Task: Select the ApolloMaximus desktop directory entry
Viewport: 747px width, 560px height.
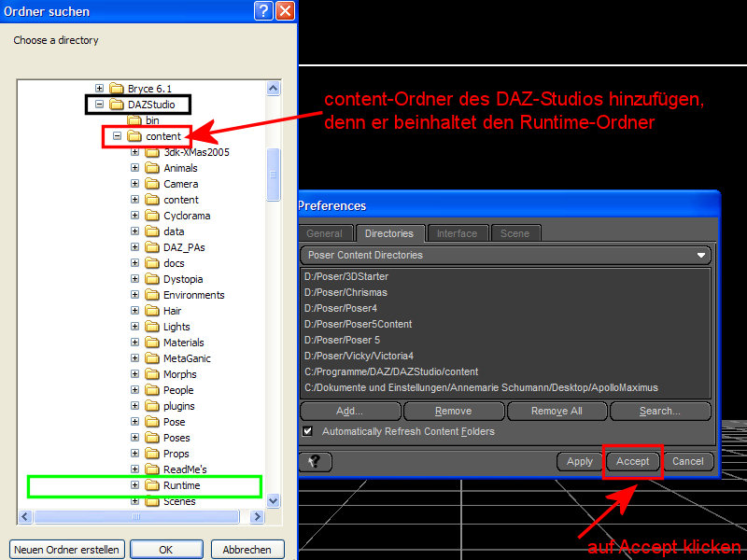Action: [x=505, y=387]
